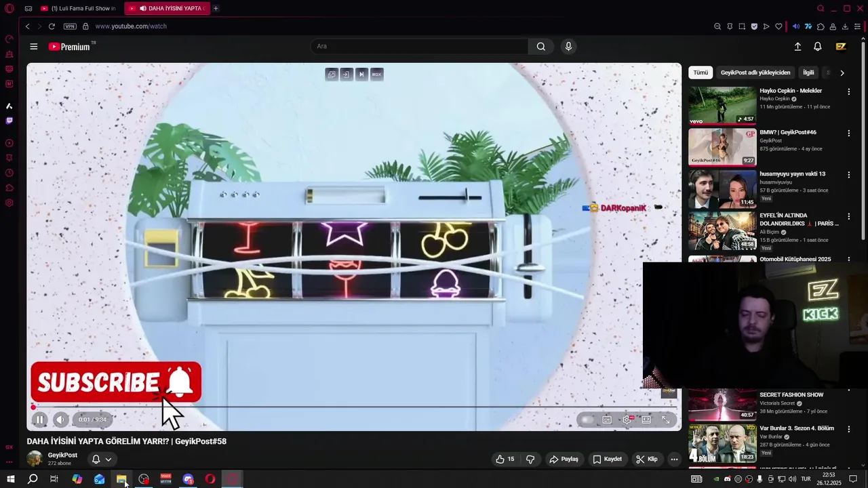Seek on the video progress bar
This screenshot has height=488, width=868.
(354, 407)
